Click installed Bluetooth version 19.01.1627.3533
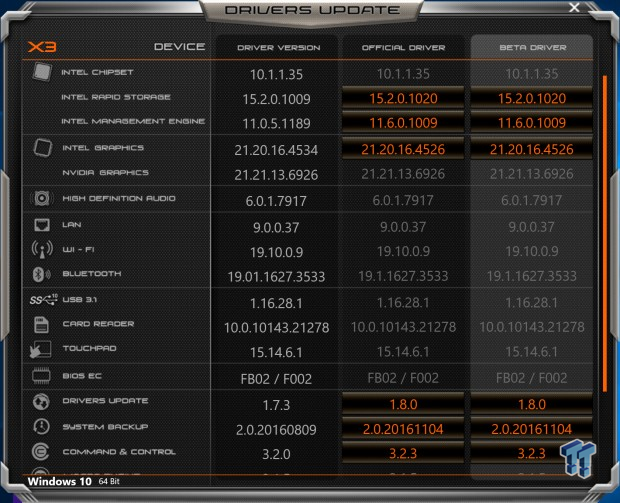 click(276, 276)
